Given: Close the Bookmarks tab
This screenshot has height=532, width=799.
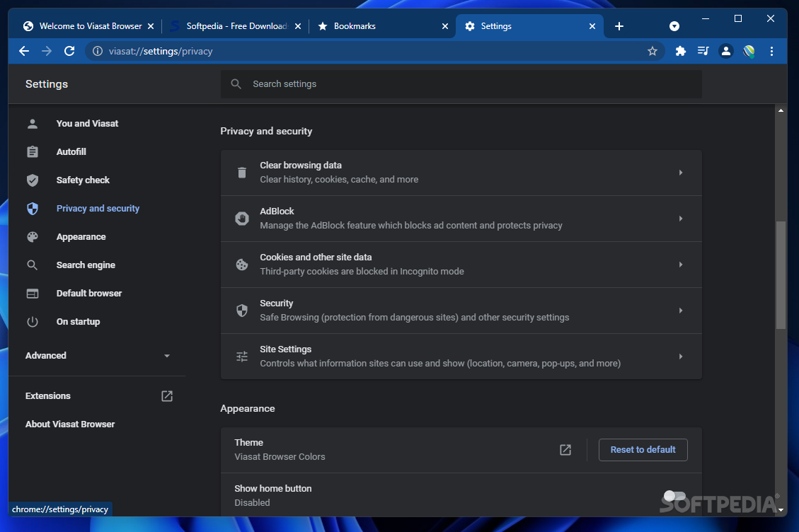Looking at the screenshot, I should click(x=445, y=26).
